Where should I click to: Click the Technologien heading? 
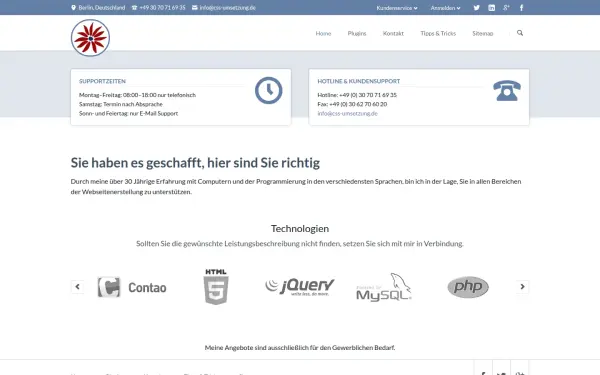tap(300, 228)
